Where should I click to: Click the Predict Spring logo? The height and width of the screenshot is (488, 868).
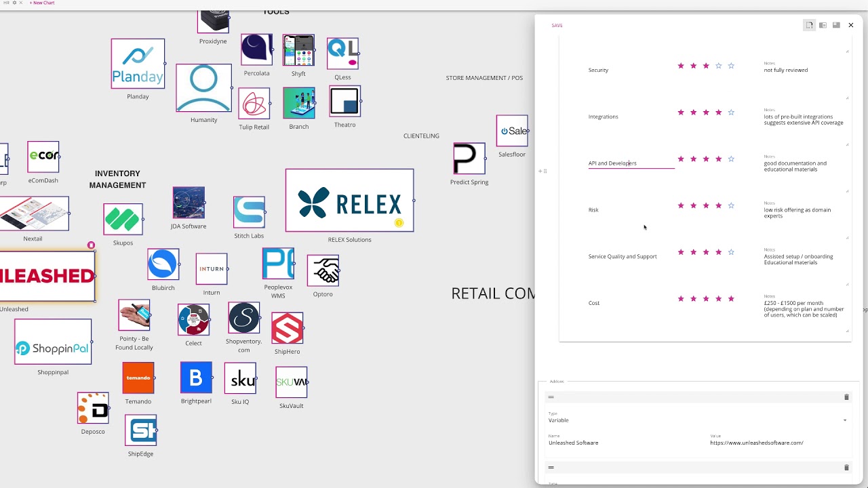pos(469,159)
